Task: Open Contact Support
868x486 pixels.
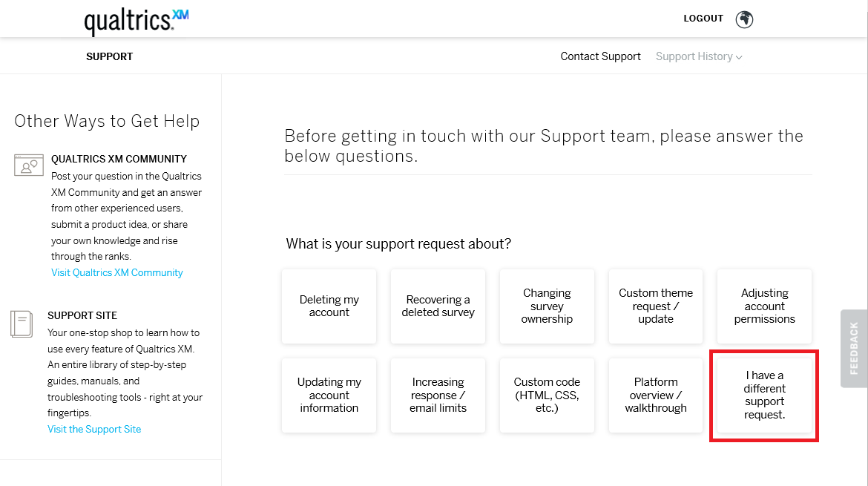Action: 600,56
